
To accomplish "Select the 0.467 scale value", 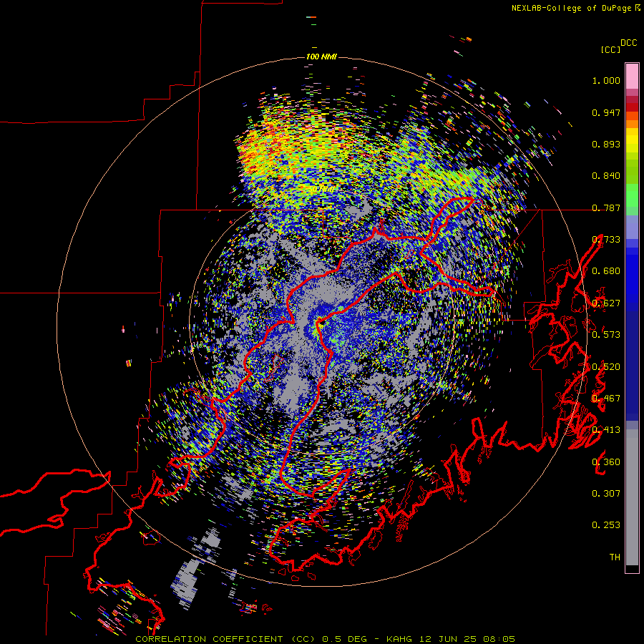I will click(606, 399).
